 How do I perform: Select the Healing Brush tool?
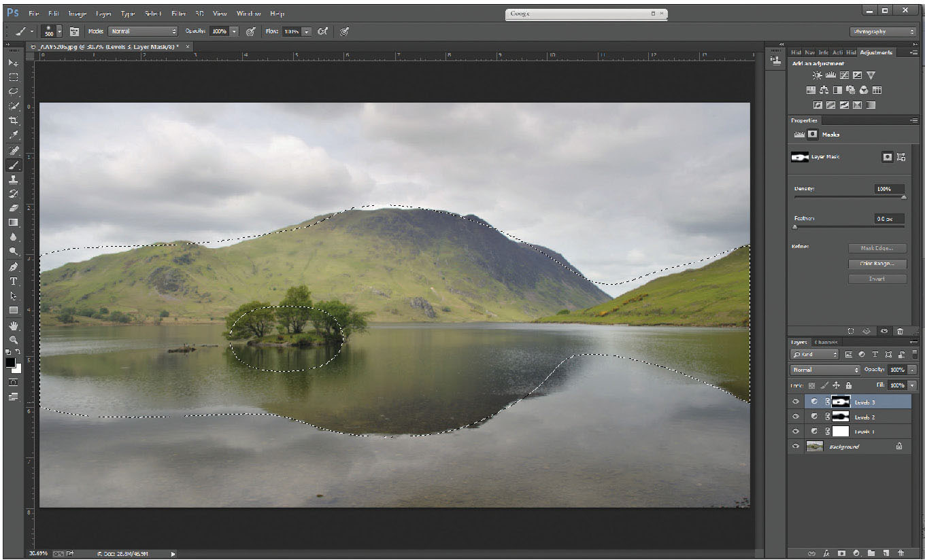pos(13,150)
